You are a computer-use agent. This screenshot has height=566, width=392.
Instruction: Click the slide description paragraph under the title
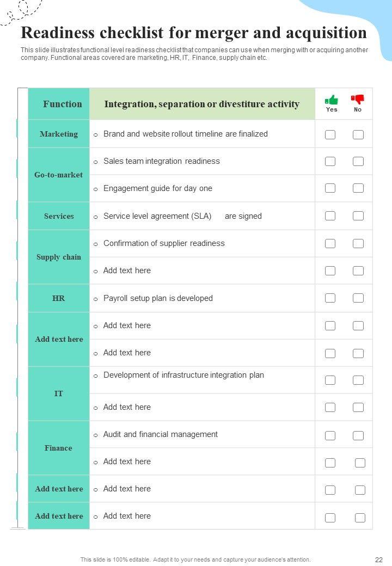coord(194,54)
